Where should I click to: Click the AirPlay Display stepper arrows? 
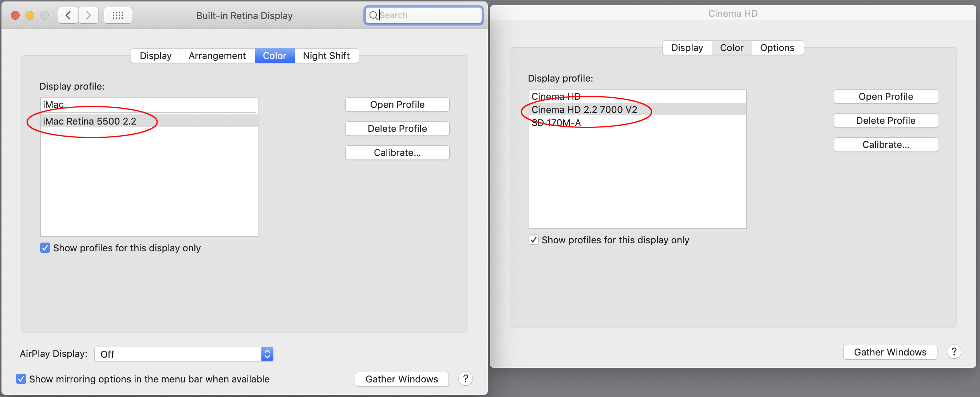click(x=267, y=354)
